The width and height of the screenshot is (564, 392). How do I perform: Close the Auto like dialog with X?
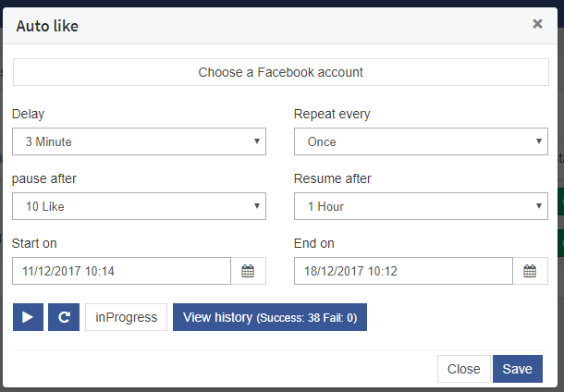[537, 24]
